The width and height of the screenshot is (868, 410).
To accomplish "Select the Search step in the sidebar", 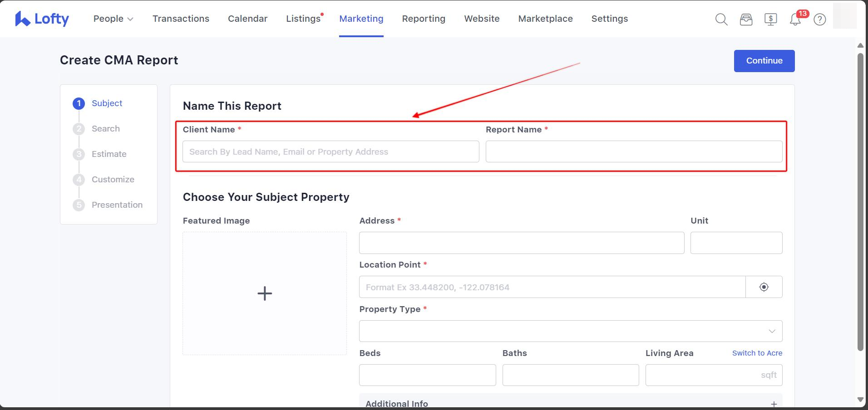I will tap(105, 129).
